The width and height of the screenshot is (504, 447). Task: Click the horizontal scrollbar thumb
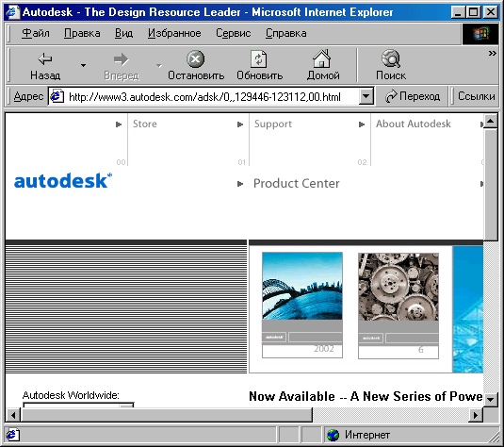tap(167, 415)
